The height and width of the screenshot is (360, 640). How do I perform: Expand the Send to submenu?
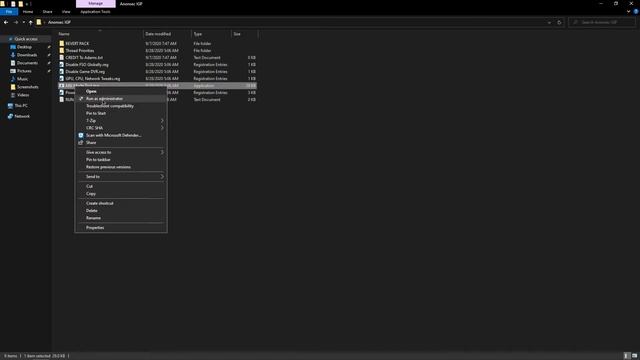point(121,177)
